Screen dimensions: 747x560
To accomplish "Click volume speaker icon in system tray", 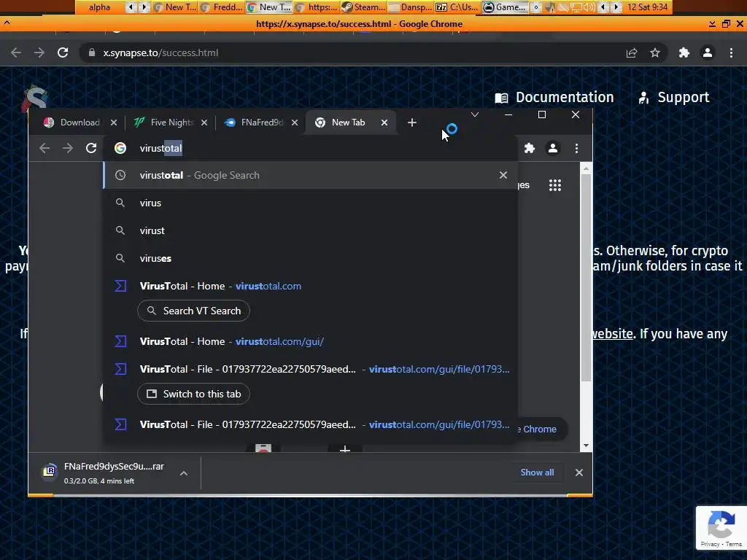I will [589, 7].
